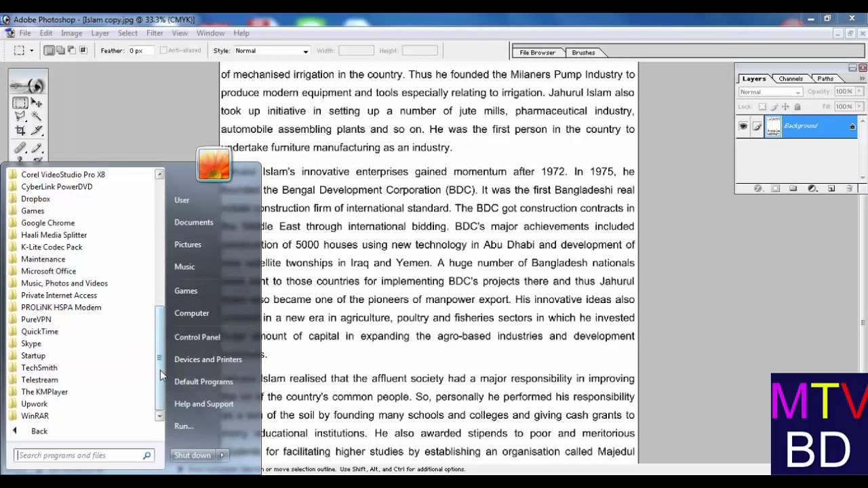Toggle Lock all in Layers panel
Viewport: 868px width, 488px height.
(797, 106)
